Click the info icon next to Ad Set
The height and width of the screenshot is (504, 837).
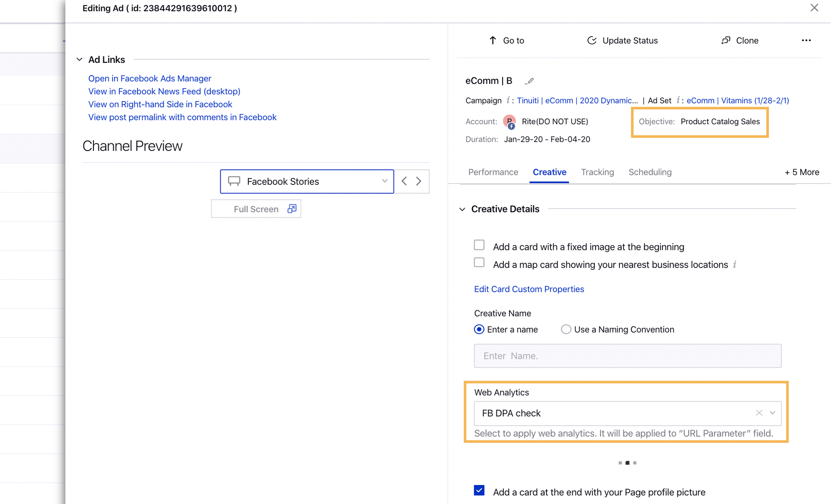[x=678, y=100]
